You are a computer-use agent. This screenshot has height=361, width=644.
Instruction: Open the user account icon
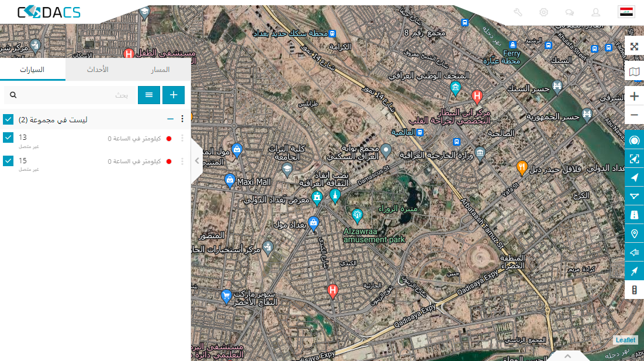coord(595,12)
